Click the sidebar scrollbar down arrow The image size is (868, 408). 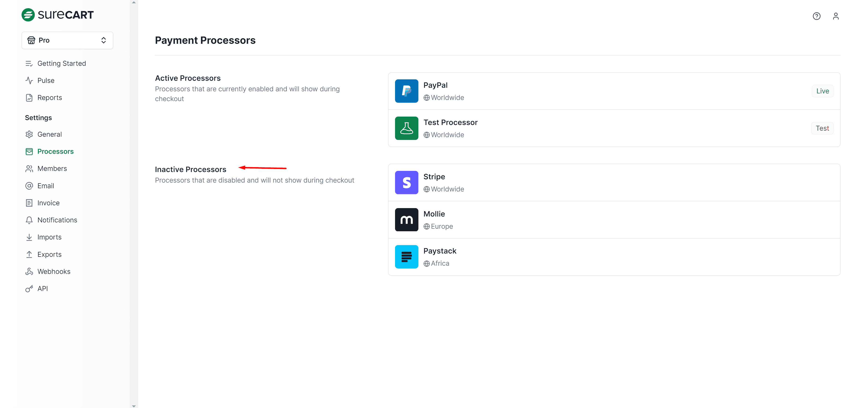pyautogui.click(x=134, y=406)
